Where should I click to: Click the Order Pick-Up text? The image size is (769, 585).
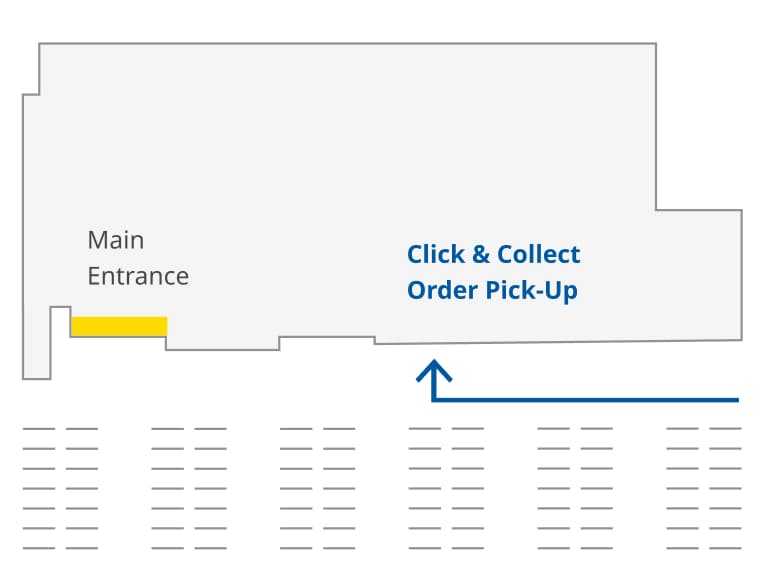(492, 290)
